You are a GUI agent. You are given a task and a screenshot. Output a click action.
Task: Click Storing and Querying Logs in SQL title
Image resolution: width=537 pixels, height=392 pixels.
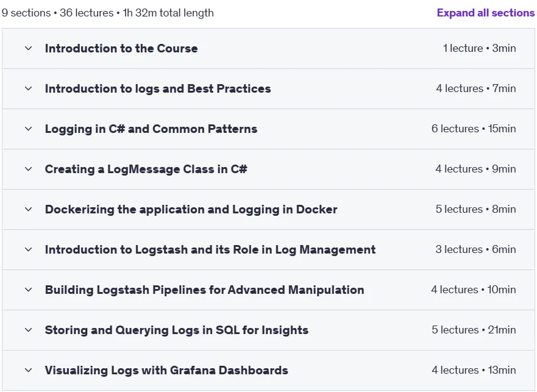click(x=177, y=330)
